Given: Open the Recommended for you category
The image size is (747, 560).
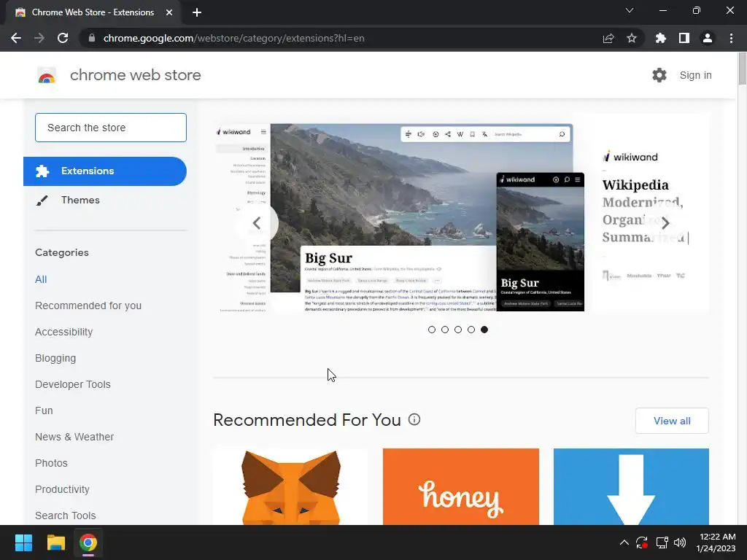Looking at the screenshot, I should pyautogui.click(x=88, y=306).
